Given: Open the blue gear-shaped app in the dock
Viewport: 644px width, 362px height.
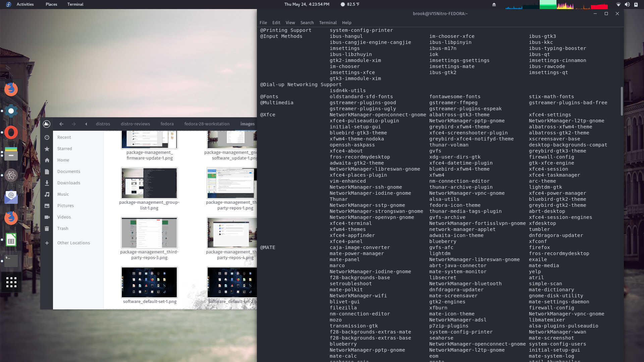Looking at the screenshot, I should point(11,111).
